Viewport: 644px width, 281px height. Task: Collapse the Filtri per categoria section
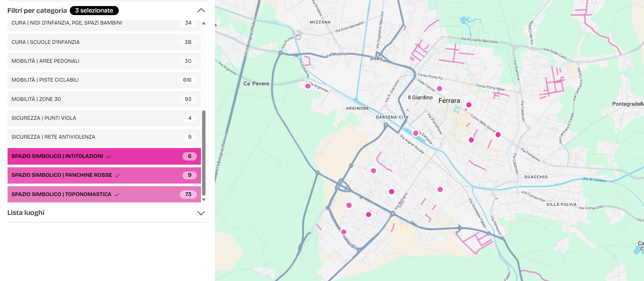[x=201, y=11]
